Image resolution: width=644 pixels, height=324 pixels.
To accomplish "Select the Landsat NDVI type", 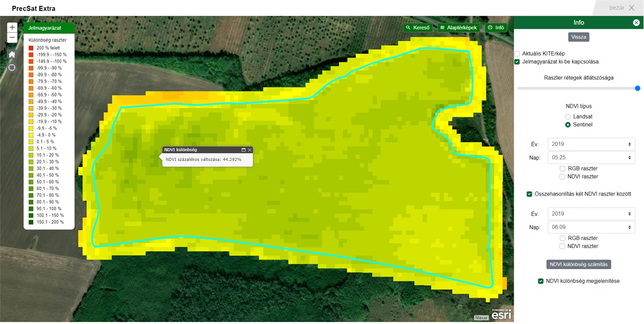I will pos(568,116).
